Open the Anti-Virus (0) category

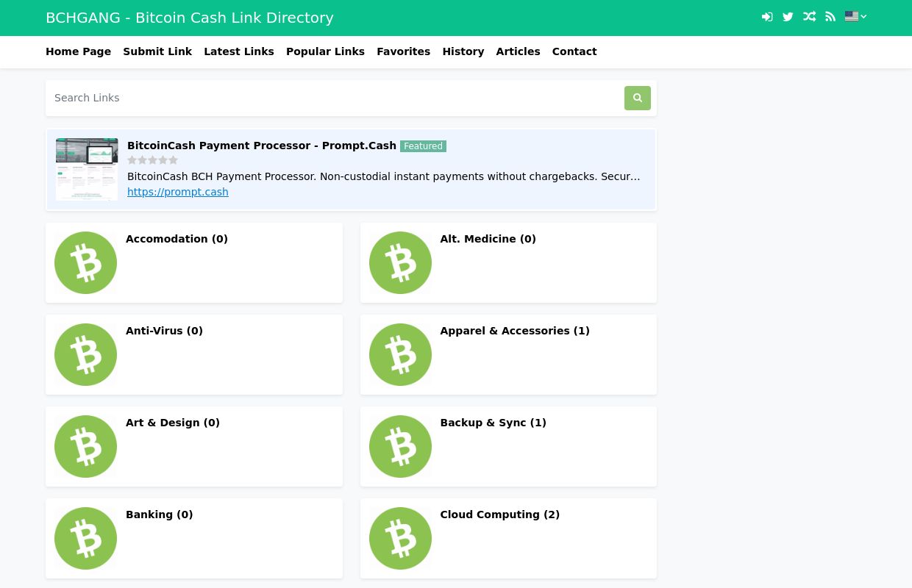click(x=164, y=331)
